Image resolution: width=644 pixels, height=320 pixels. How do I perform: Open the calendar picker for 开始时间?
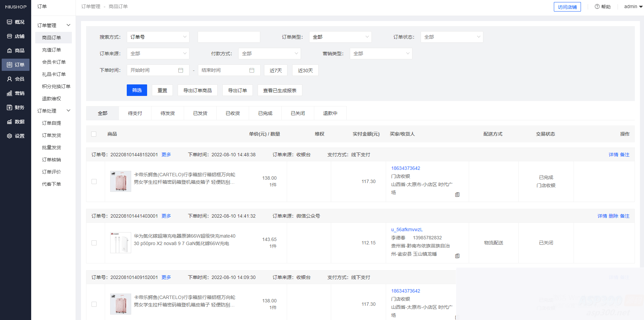[181, 70]
